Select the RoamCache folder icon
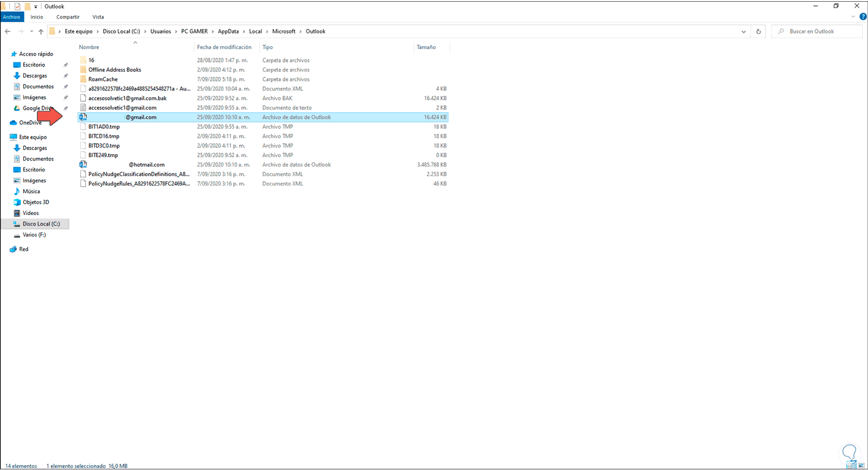 pos(83,79)
